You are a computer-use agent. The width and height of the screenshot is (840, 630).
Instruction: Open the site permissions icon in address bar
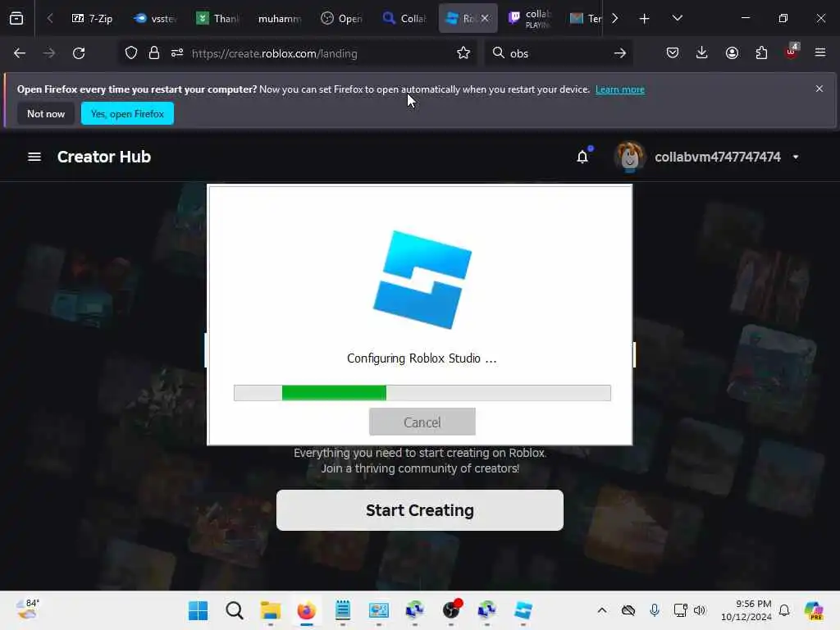click(177, 53)
